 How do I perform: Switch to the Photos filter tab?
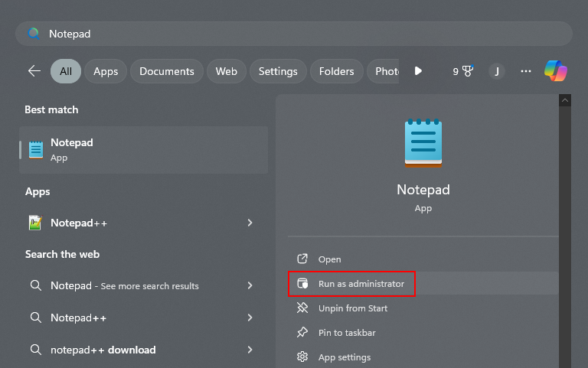[384, 71]
